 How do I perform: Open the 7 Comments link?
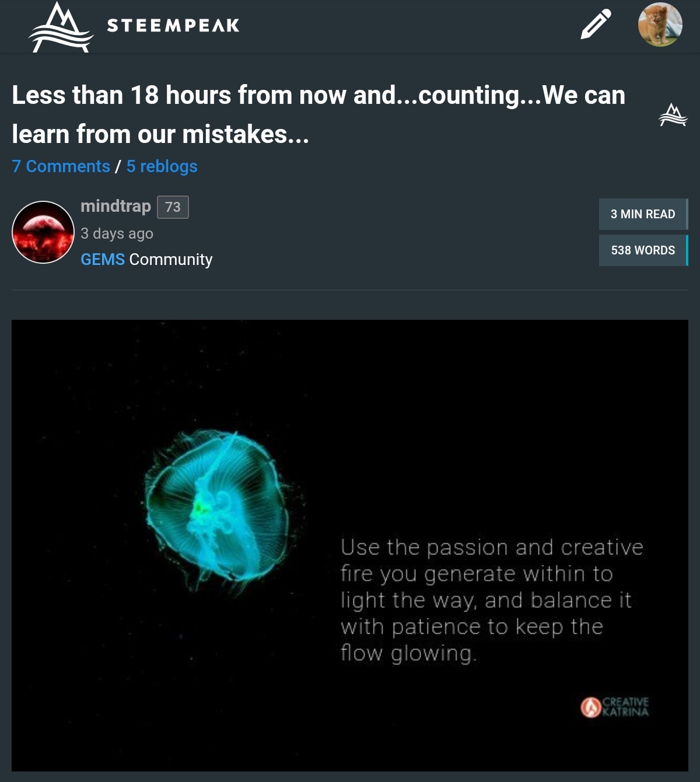[61, 166]
